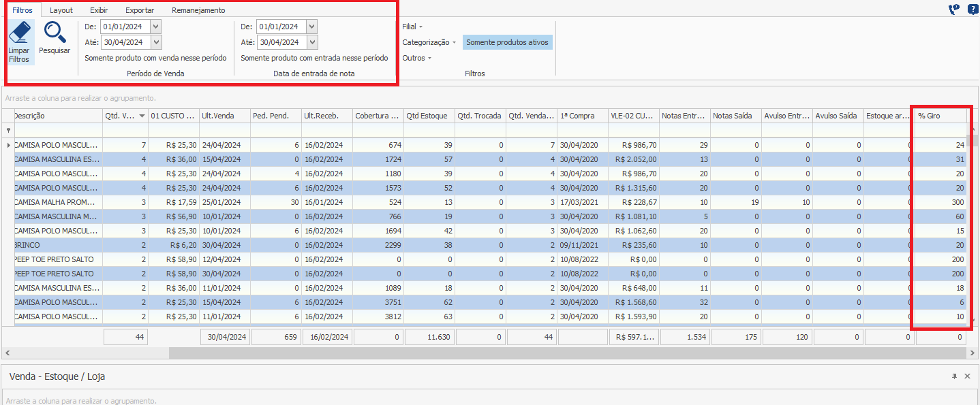Click the Descrição filter row cell
The width and height of the screenshot is (980, 405).
point(57,130)
